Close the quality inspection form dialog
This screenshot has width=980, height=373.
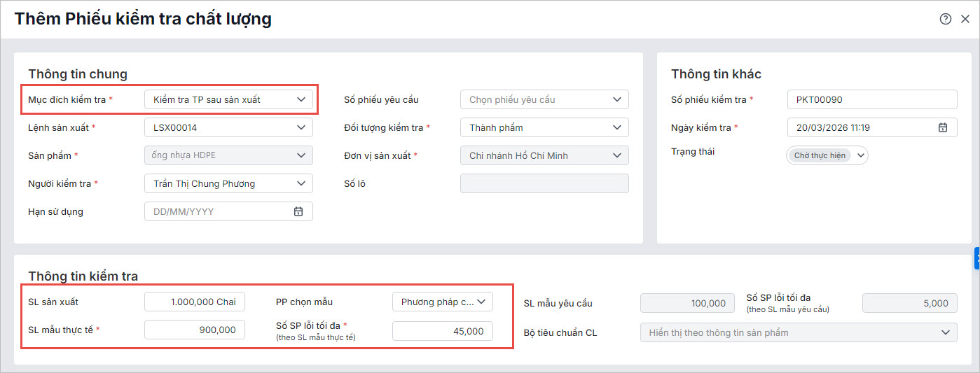tap(965, 20)
